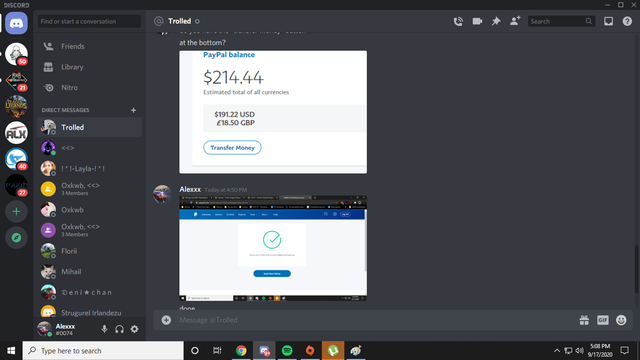Click Add a Server plus icon
Screen dimensions: 640x360
click(16, 211)
